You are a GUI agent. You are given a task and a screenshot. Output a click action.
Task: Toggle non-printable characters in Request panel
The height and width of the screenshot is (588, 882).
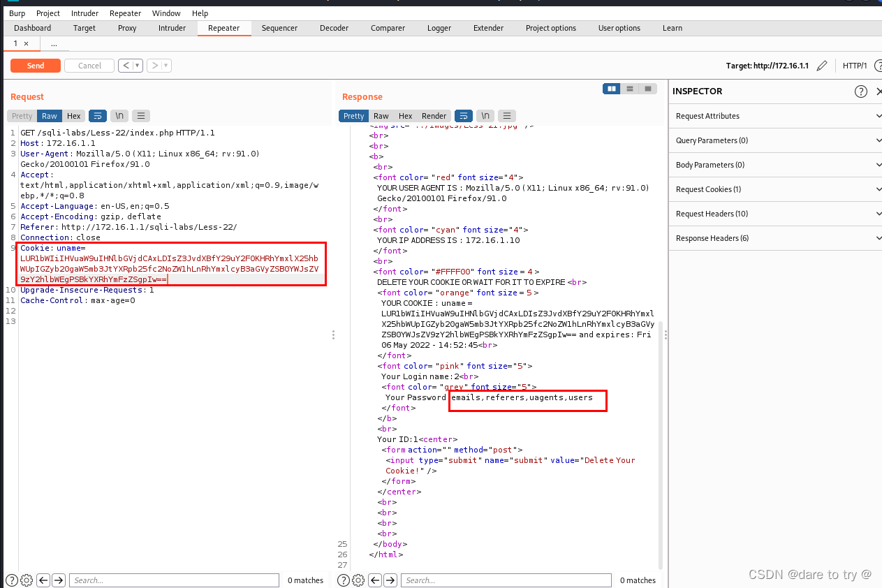120,116
